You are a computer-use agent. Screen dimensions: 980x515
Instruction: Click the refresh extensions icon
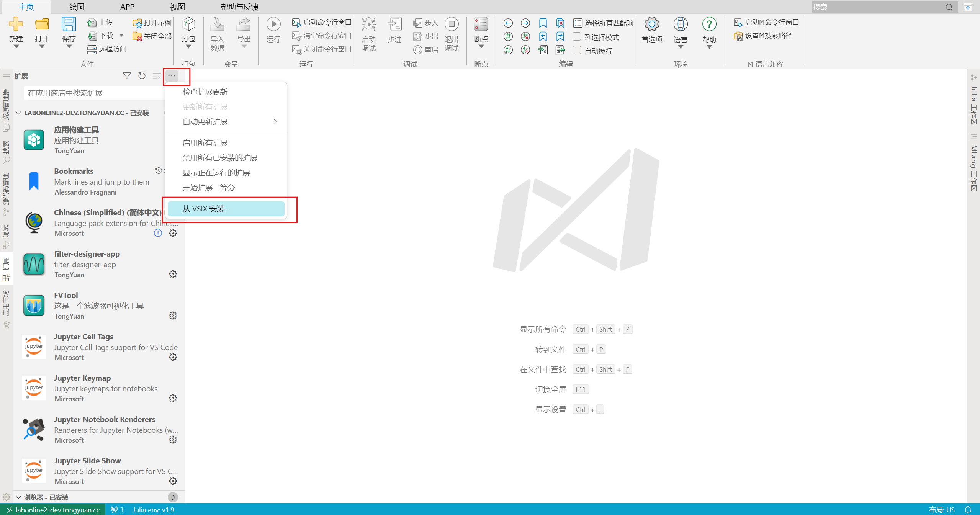pyautogui.click(x=142, y=76)
